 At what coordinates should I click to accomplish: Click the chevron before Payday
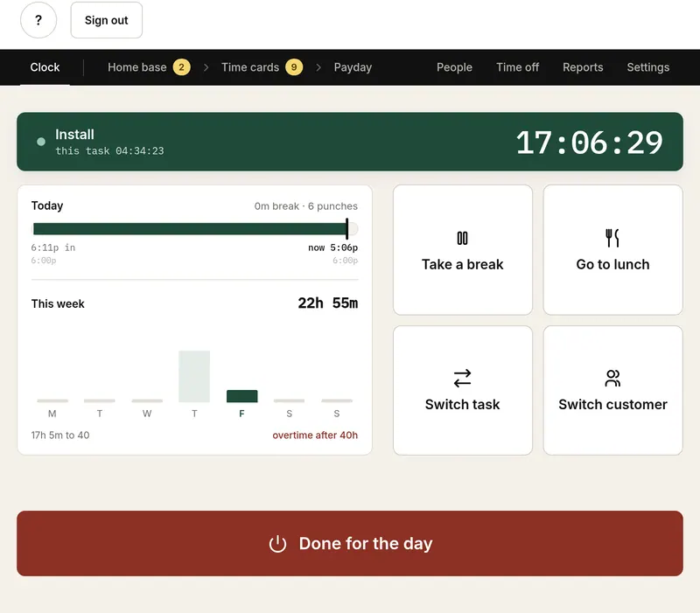point(318,67)
